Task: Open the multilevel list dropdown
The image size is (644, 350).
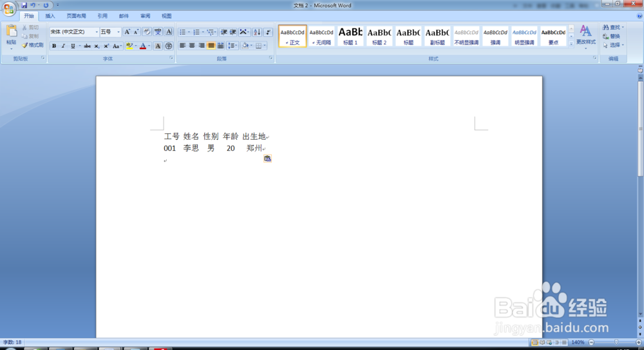Action: 211,32
